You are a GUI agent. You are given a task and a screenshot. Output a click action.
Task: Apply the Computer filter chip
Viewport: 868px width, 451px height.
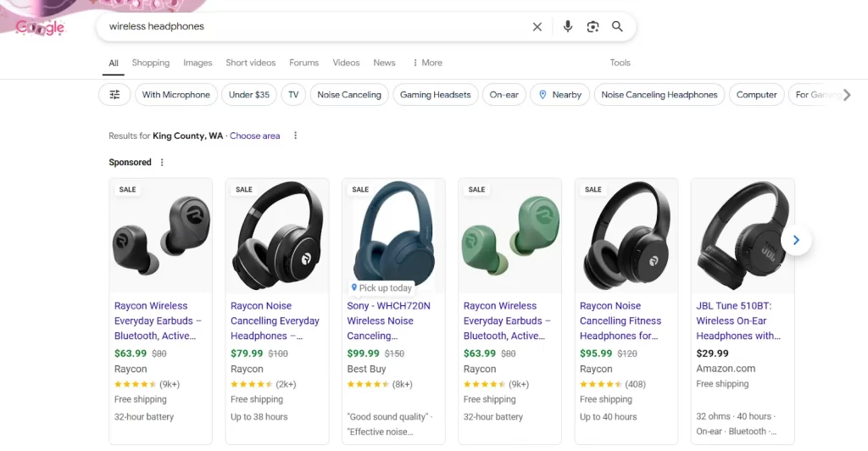point(757,95)
